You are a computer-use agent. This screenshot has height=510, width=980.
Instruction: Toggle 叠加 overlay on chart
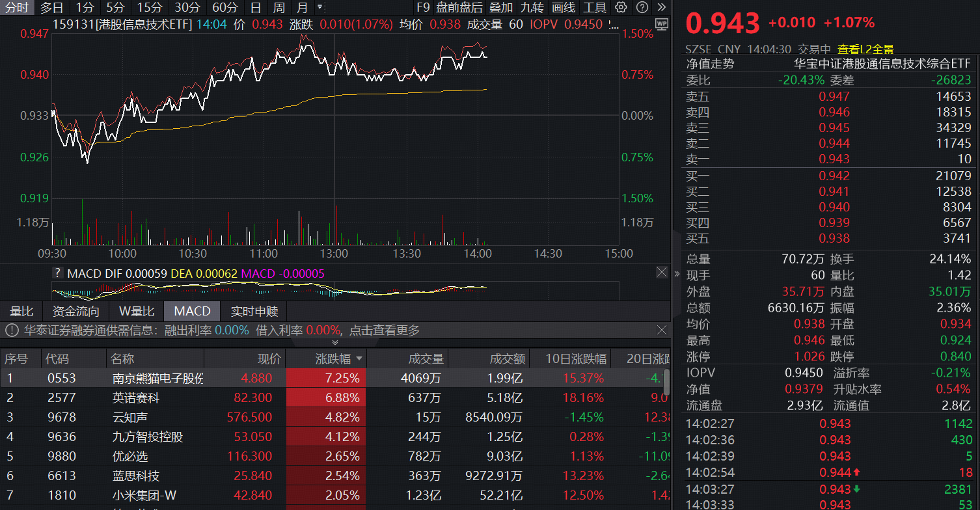click(501, 8)
